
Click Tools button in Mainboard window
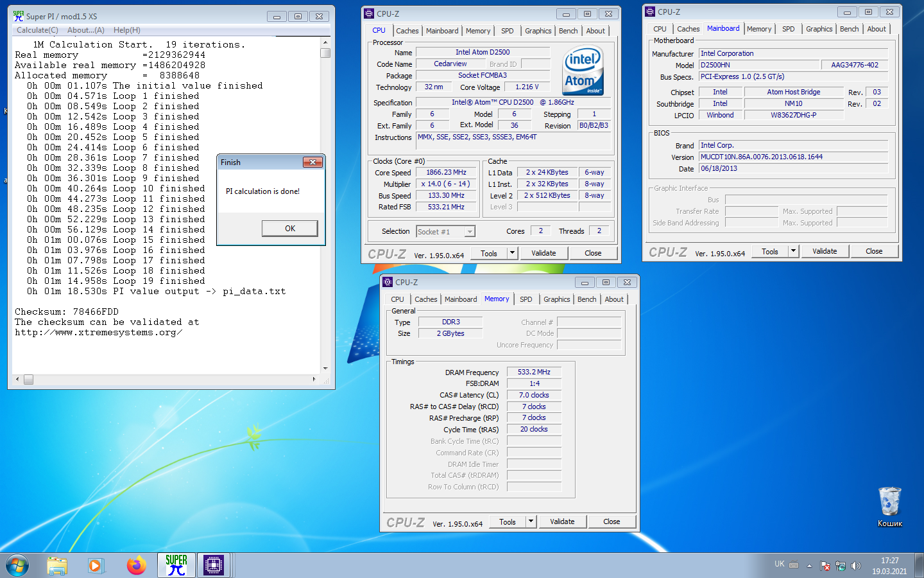click(x=770, y=251)
